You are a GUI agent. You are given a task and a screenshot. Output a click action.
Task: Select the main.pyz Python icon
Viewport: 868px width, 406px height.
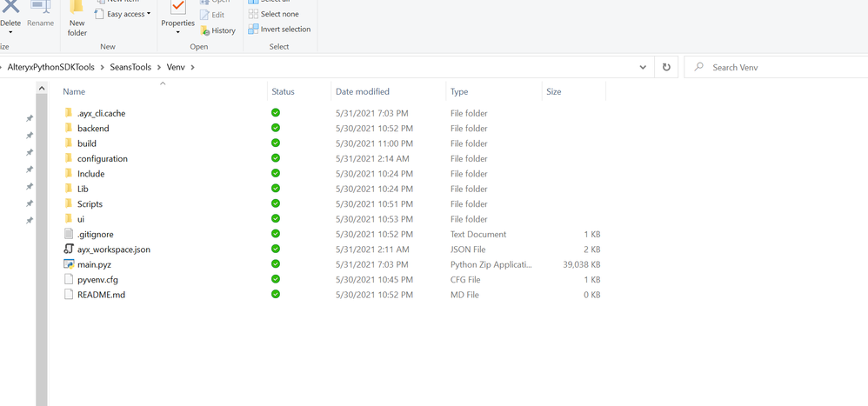69,263
